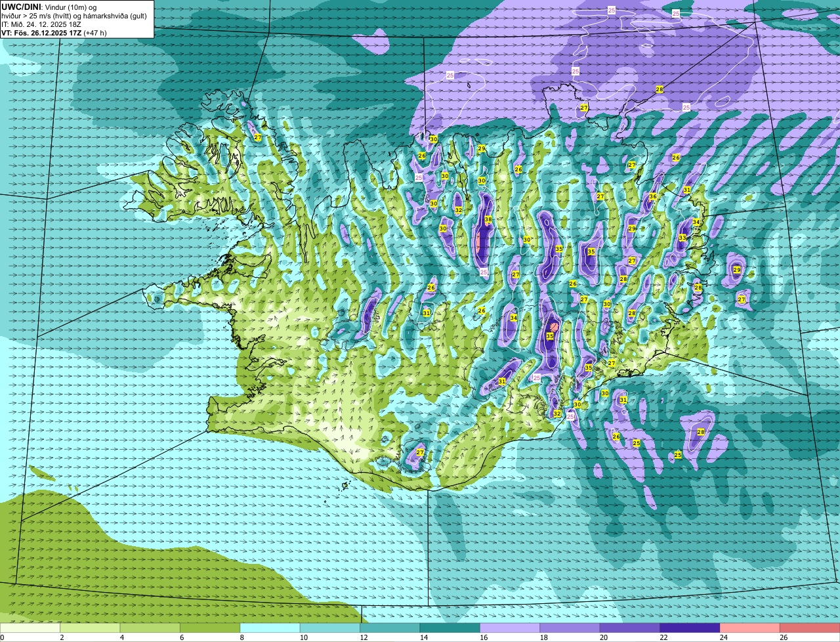Pick the 14–16 m/s dark teal legend swatch
Viewport: 840px width, 642px height.
coord(451,628)
